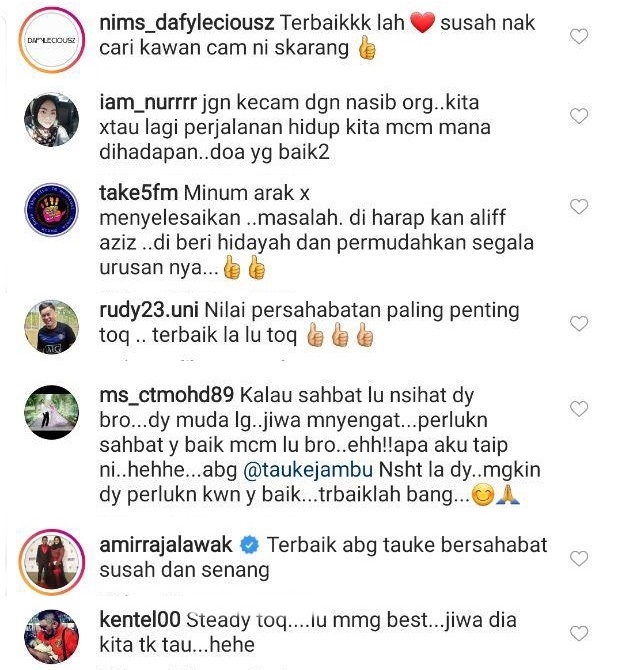This screenshot has width=622, height=670.
Task: Like the comment by nims_dafyleciousz
Action: [579, 36]
